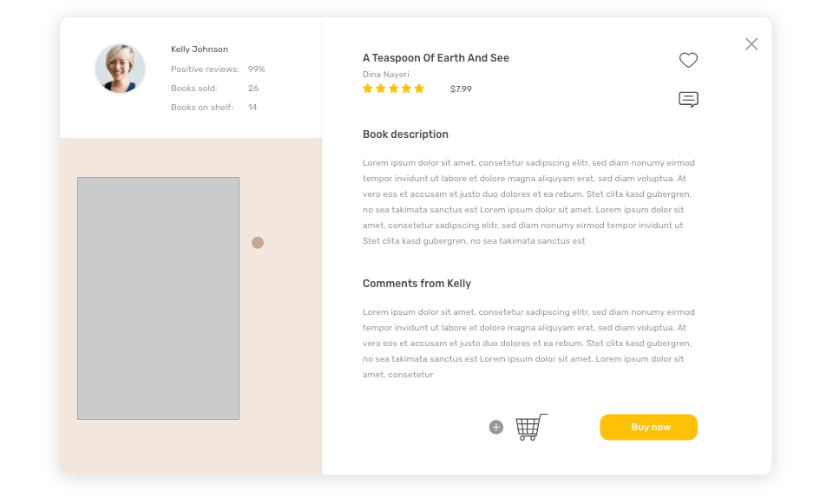Viewport: 833px width, 504px height.
Task: Click the shopping cart icon
Action: pos(531,427)
